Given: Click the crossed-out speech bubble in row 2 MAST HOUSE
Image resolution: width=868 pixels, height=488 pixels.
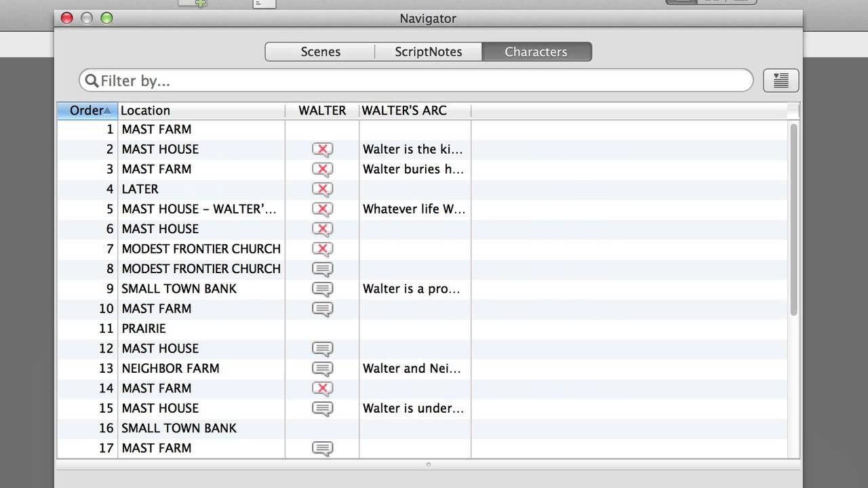Looking at the screenshot, I should point(322,150).
